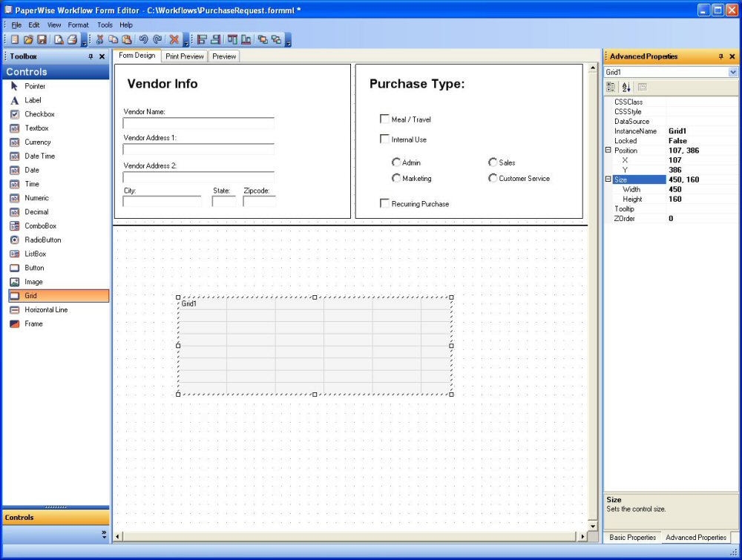Select the Marketing radio button
The width and height of the screenshot is (742, 560).
(396, 178)
